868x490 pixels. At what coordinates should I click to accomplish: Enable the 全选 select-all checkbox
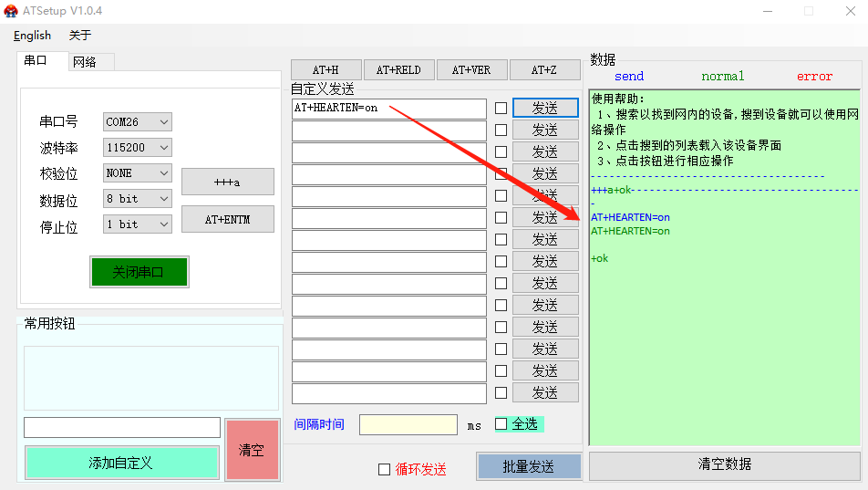point(501,423)
